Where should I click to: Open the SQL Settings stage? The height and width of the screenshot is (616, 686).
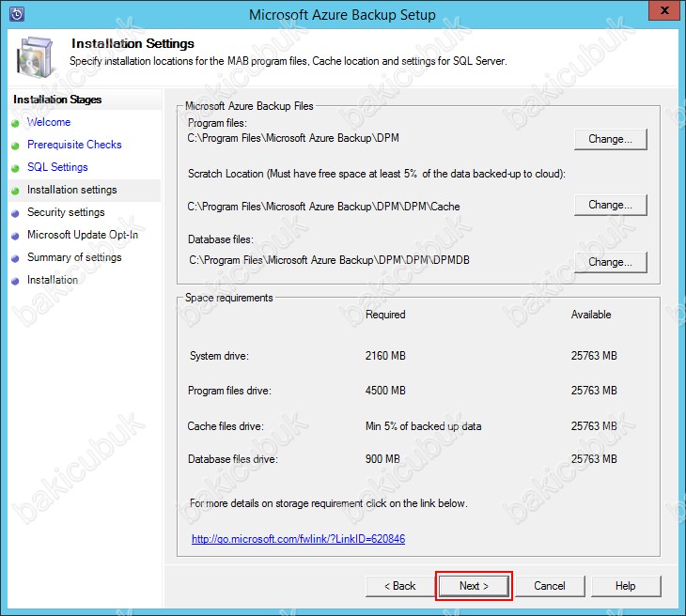click(x=57, y=167)
